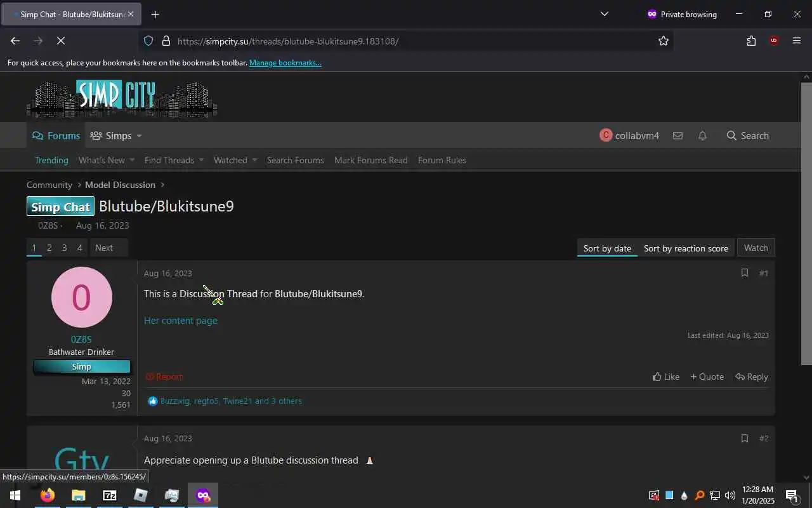Stop page loading with X button
The height and width of the screenshot is (508, 812).
[x=61, y=41]
